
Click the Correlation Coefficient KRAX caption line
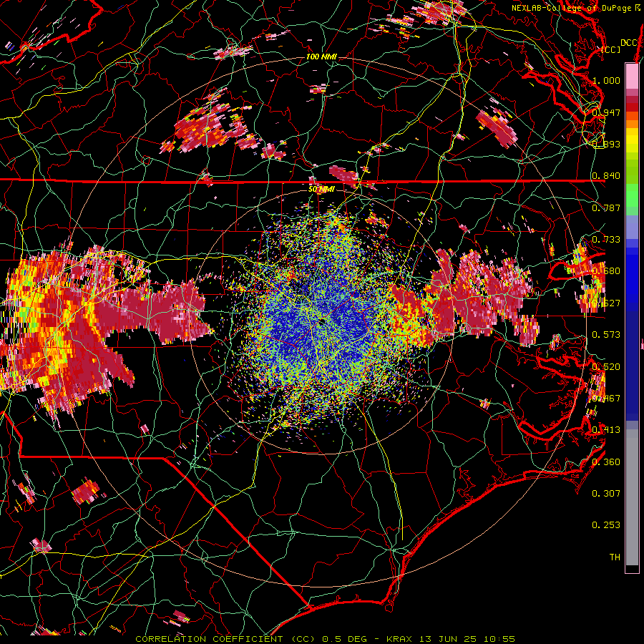pyautogui.click(x=326, y=639)
